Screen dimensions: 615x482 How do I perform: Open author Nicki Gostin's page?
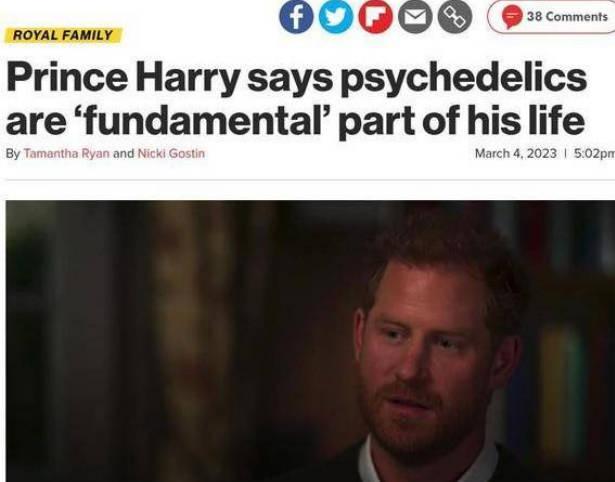tap(171, 153)
